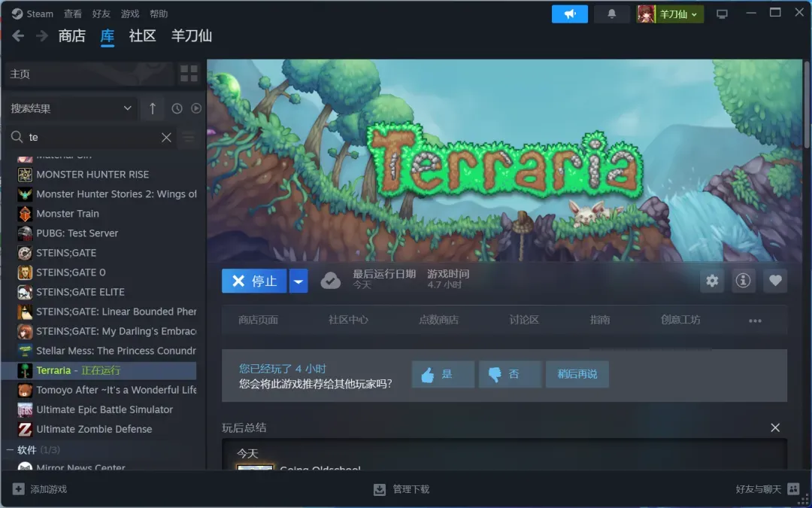Click the megaphone announcements icon

[569, 14]
